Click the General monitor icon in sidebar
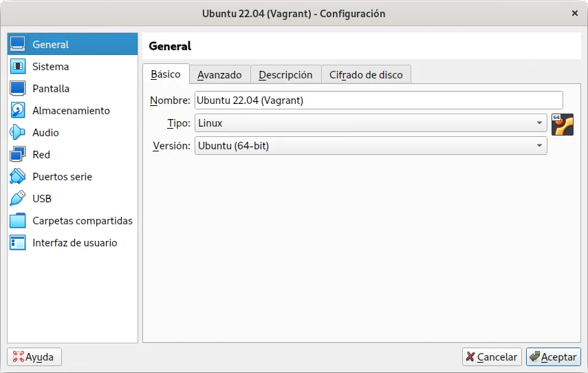The width and height of the screenshot is (588, 373). point(18,45)
